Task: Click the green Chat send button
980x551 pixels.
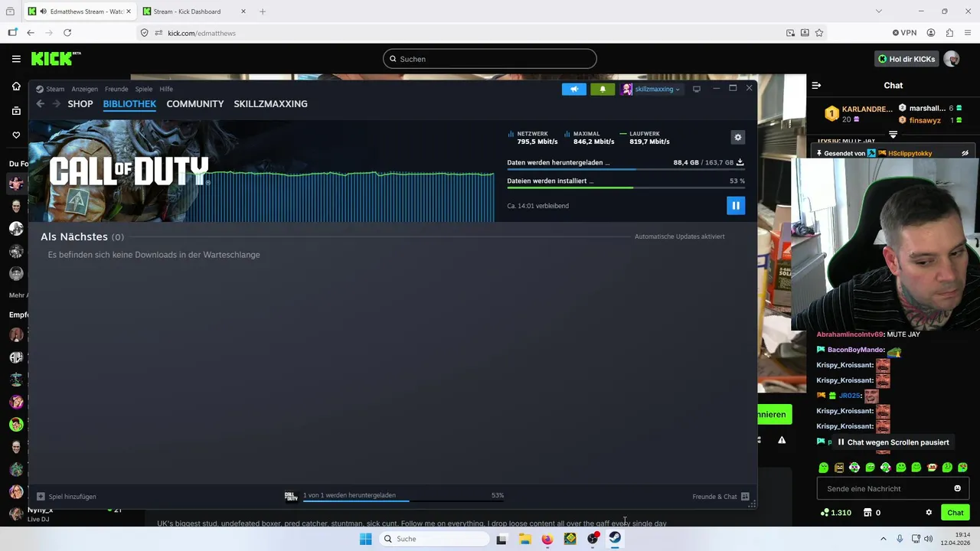Action: point(955,513)
